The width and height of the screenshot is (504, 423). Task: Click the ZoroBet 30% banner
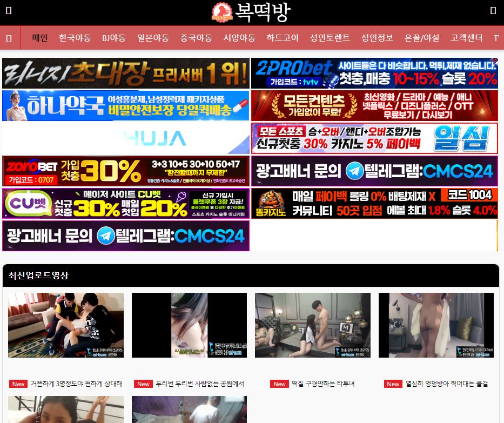(x=126, y=171)
